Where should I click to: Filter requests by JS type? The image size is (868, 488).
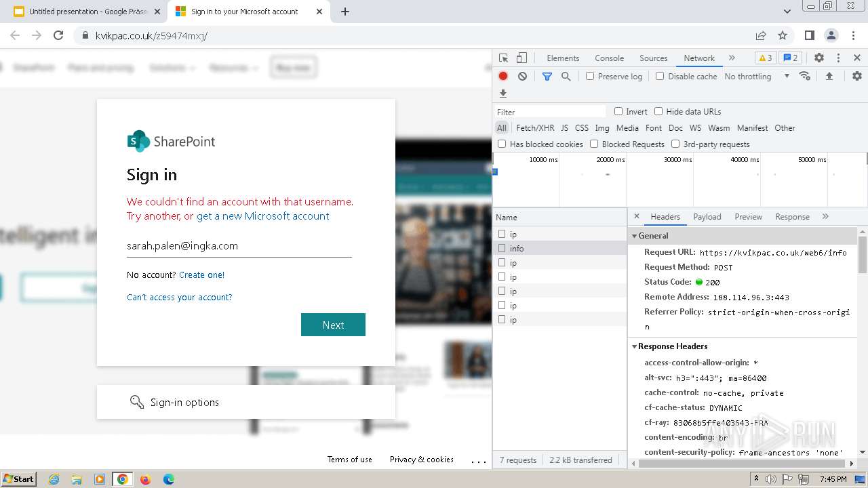tap(565, 128)
